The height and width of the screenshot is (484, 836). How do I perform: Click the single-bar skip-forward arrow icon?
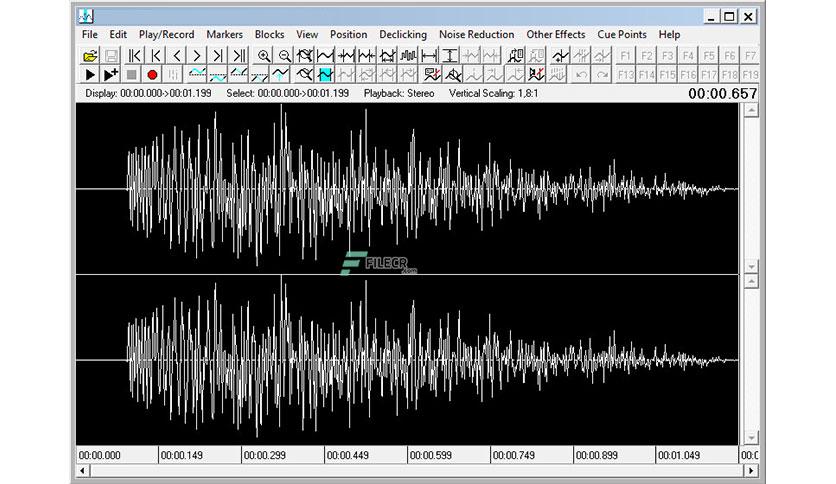coord(218,55)
